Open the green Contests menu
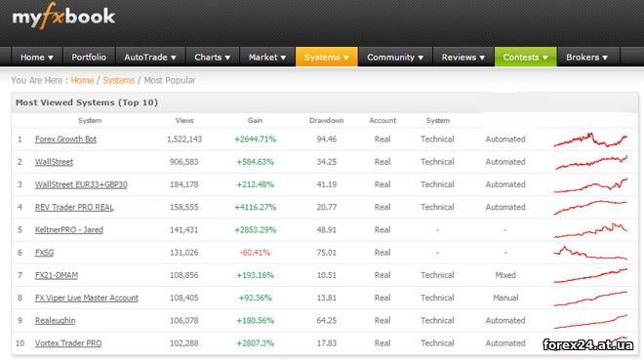The image size is (644, 360). pyautogui.click(x=525, y=57)
